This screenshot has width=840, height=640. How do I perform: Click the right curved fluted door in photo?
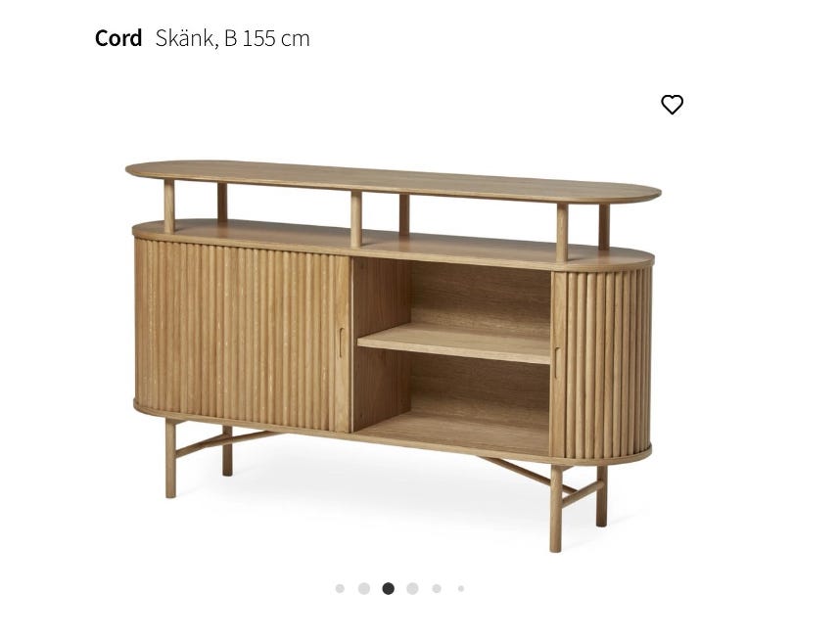coord(603,364)
